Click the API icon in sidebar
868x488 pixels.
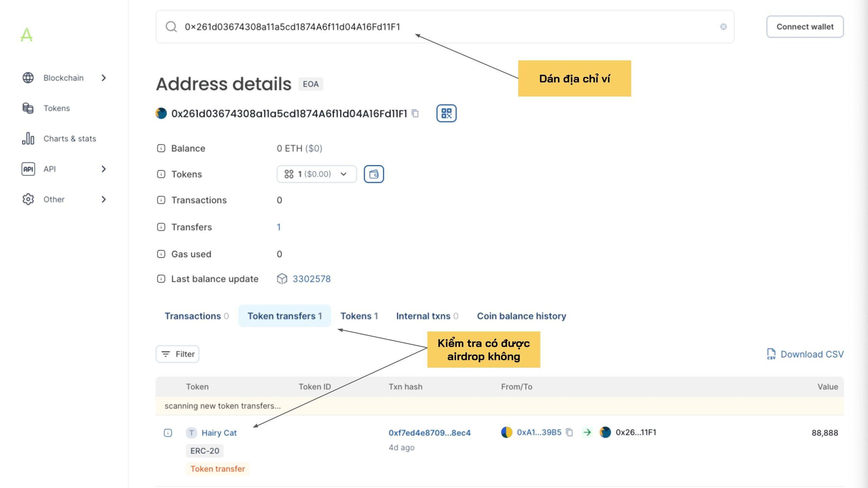(x=27, y=169)
